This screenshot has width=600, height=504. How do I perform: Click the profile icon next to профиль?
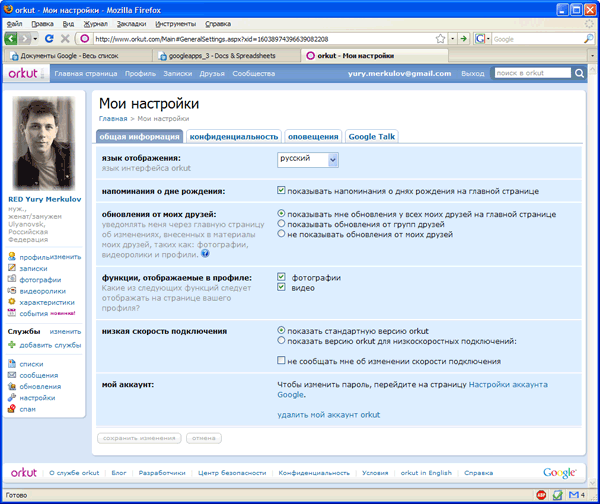12,256
